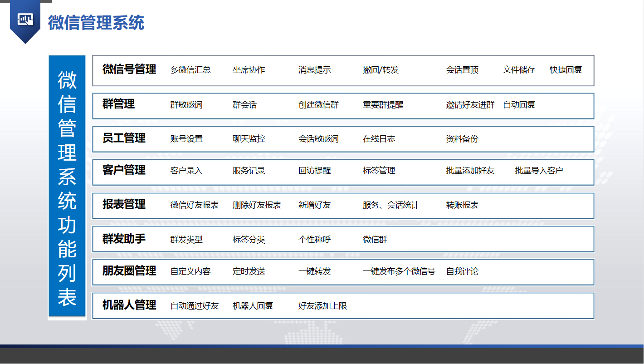
Task: Click the 回访提醒 feature text
Action: coord(314,171)
